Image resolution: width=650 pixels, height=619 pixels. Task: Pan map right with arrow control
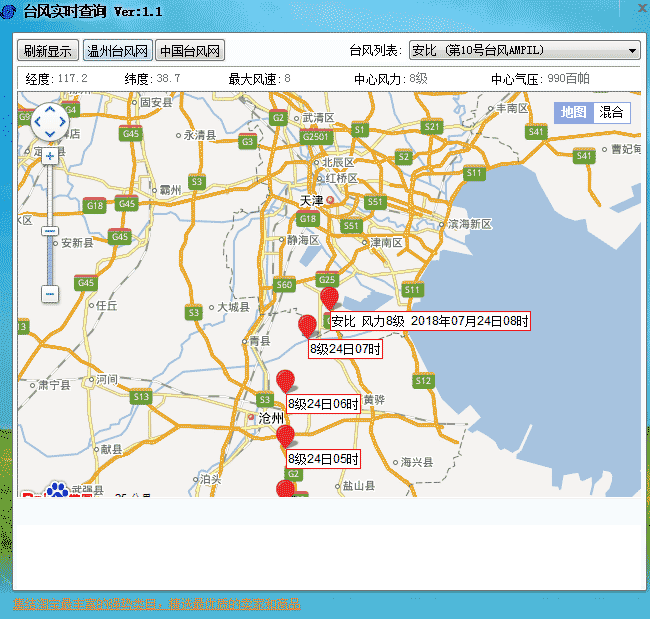pos(63,121)
